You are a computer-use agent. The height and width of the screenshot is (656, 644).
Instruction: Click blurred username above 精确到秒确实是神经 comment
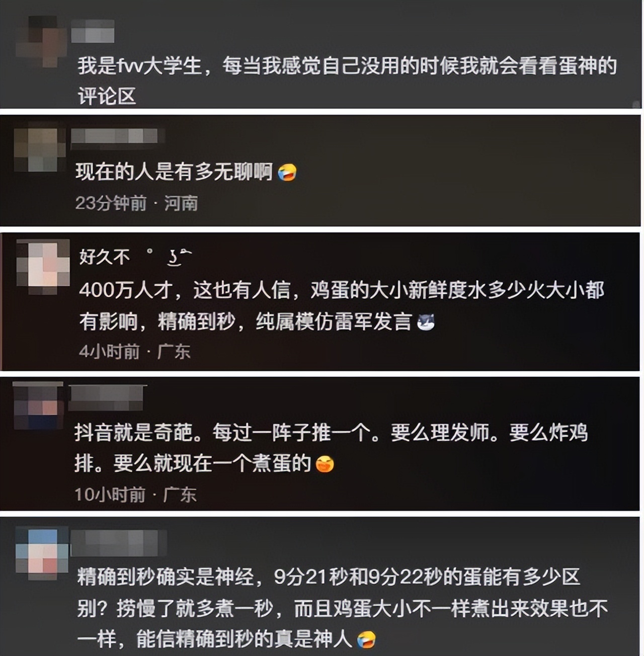click(x=119, y=543)
